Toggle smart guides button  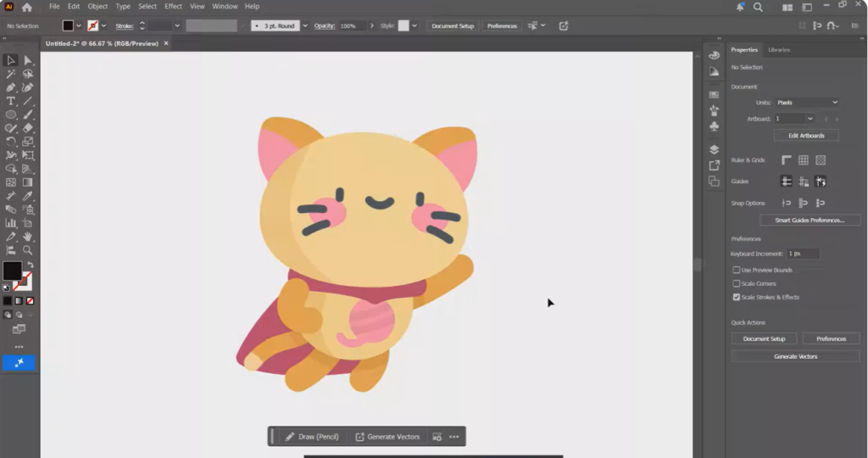pos(821,182)
